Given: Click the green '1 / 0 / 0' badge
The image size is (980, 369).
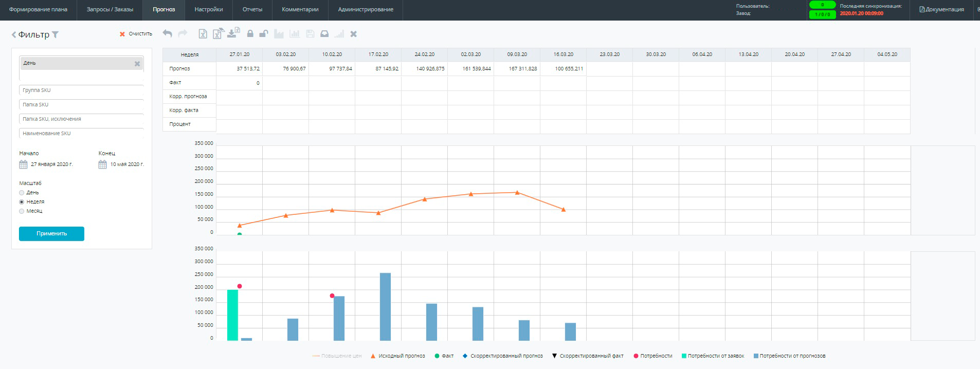Looking at the screenshot, I should click(x=822, y=14).
